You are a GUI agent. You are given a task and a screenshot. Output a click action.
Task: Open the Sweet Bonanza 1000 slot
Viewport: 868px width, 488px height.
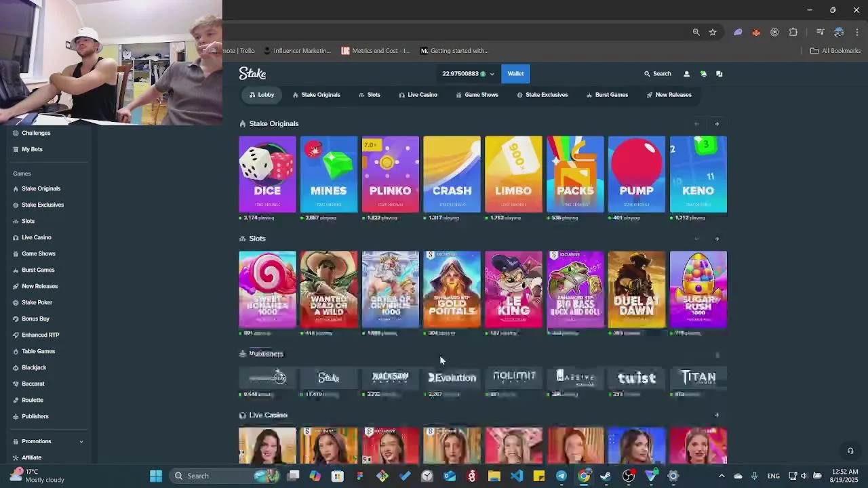(267, 289)
